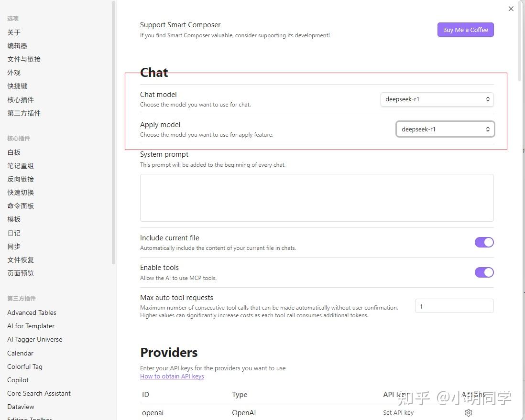
Task: Enable 'Include current file' toggle
Action: pyautogui.click(x=484, y=242)
